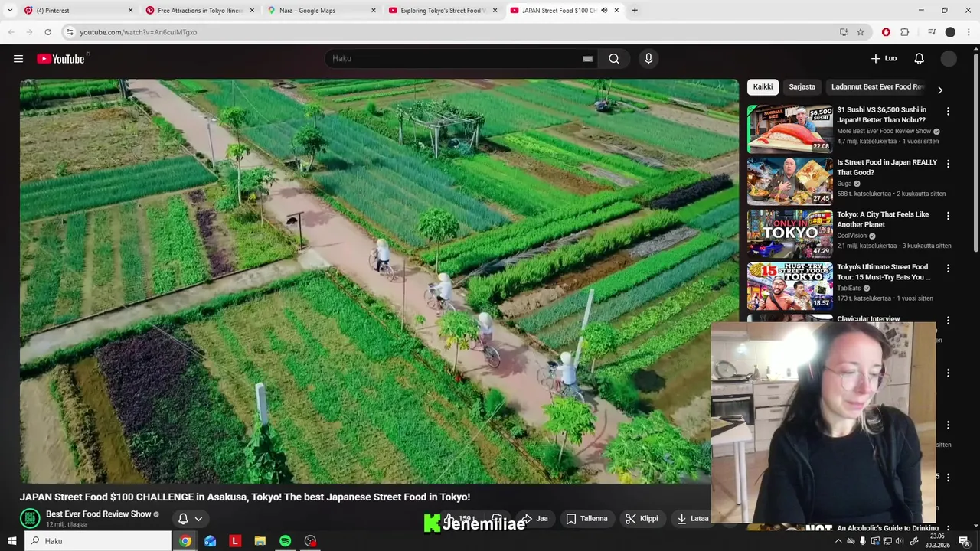Mute the JAPAN Street Food tab audio icon
980x551 pixels.
pos(604,11)
